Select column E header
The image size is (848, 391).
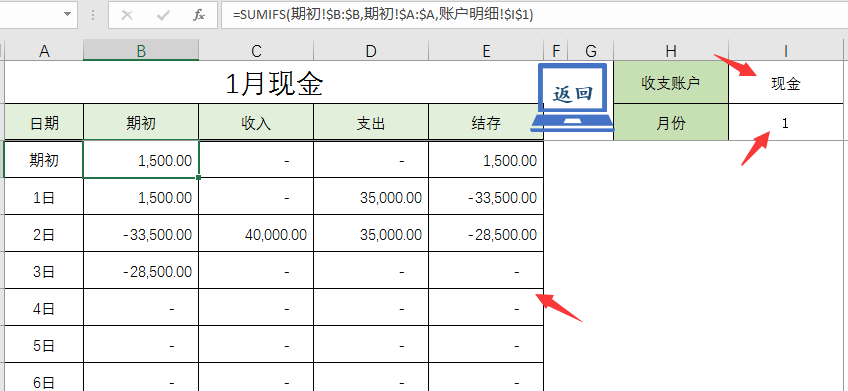(486, 51)
